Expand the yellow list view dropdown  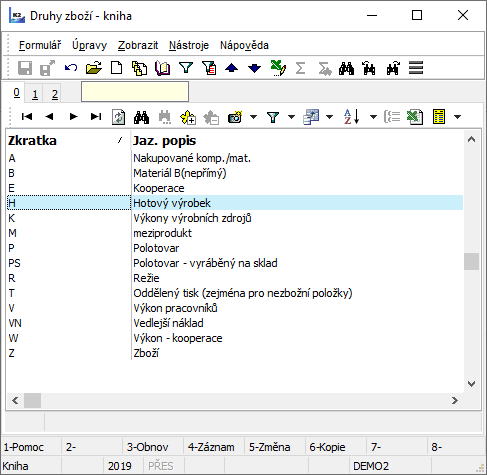point(458,117)
